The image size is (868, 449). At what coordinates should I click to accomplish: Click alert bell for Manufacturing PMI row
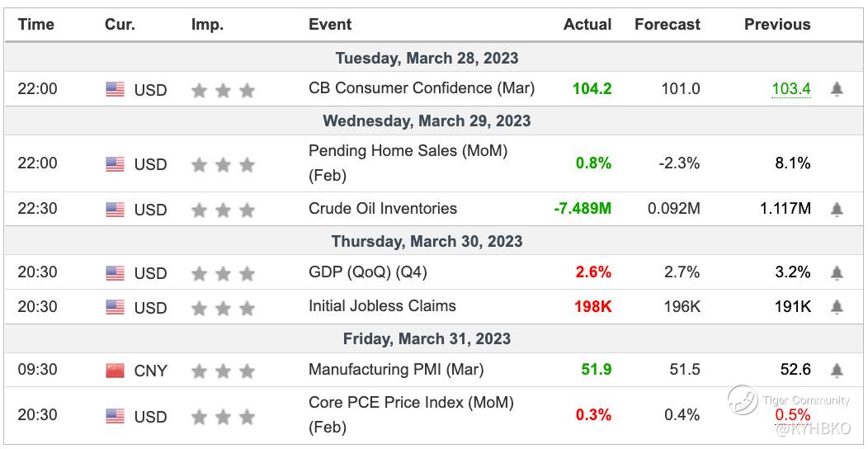click(837, 370)
